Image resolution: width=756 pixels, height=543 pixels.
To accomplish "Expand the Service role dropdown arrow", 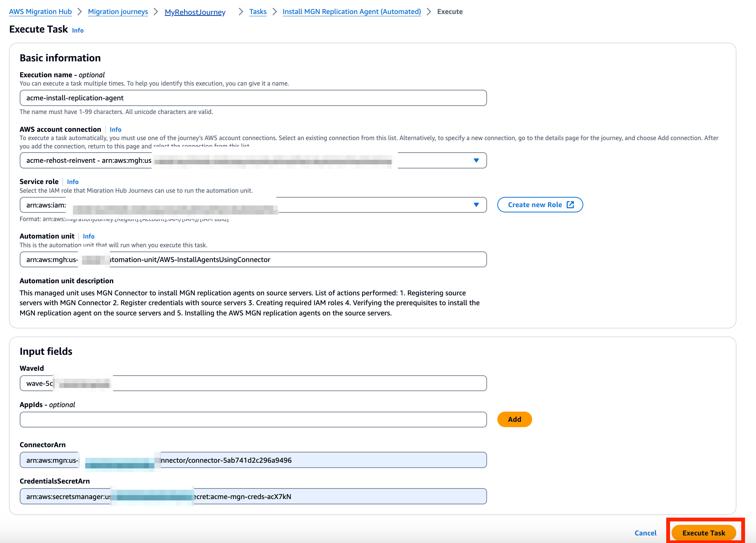I will (x=476, y=205).
